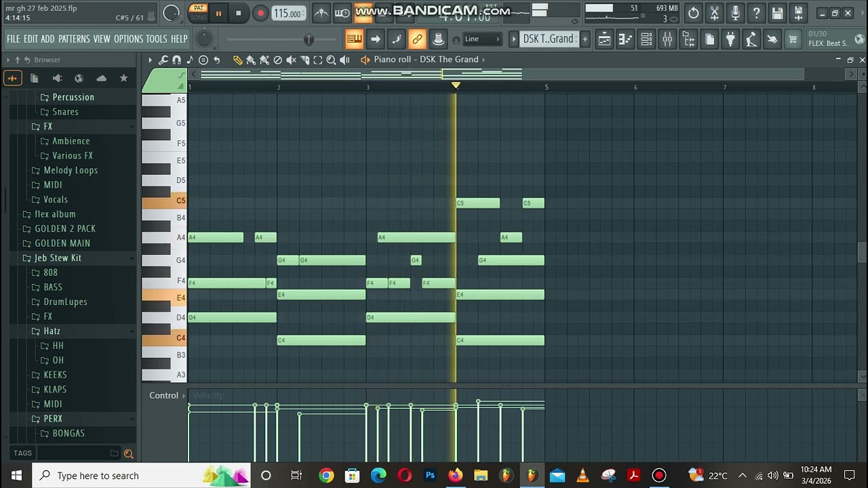The image size is (868, 488).
Task: Toggle the record button
Action: [260, 13]
